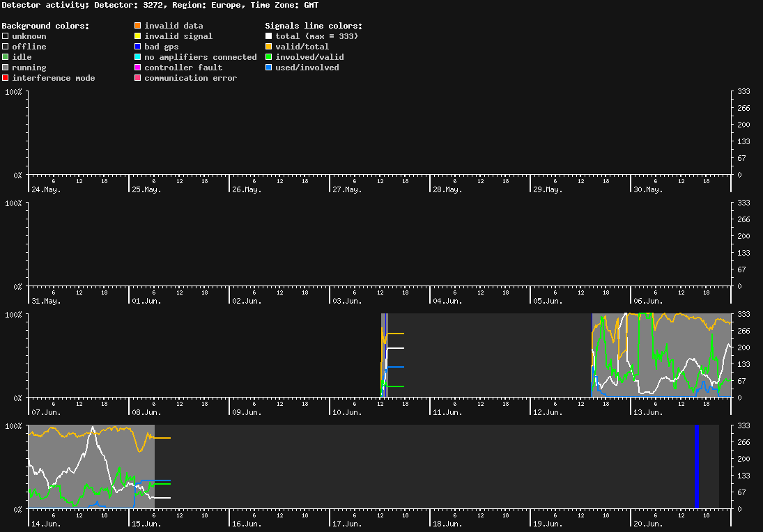Click the '20.Jun.' date label
This screenshot has height=532, width=763.
pyautogui.click(x=648, y=524)
